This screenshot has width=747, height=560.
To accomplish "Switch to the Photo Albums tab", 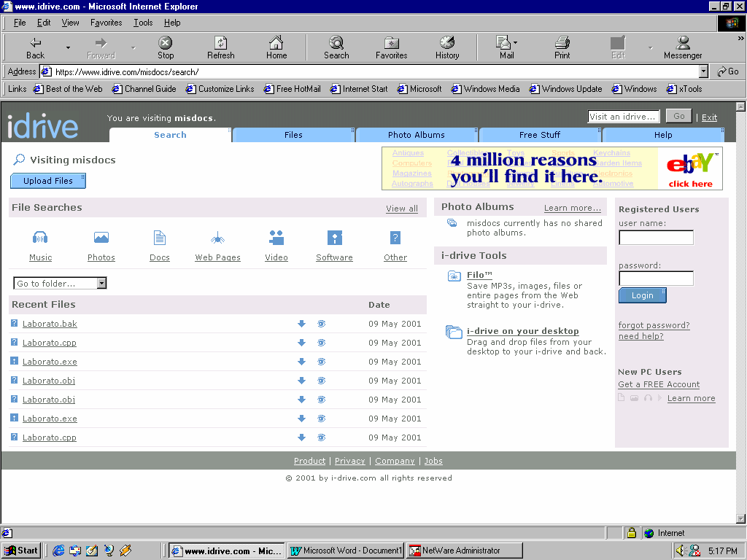I will (x=416, y=135).
